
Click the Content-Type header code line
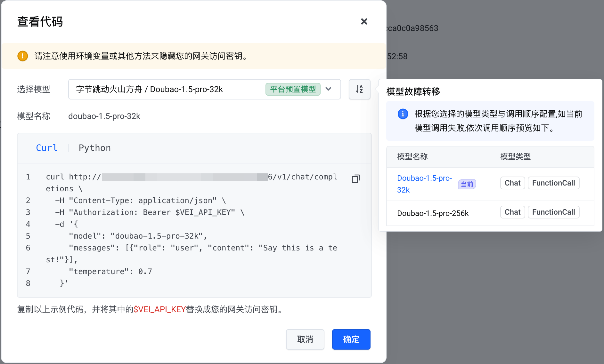click(141, 201)
